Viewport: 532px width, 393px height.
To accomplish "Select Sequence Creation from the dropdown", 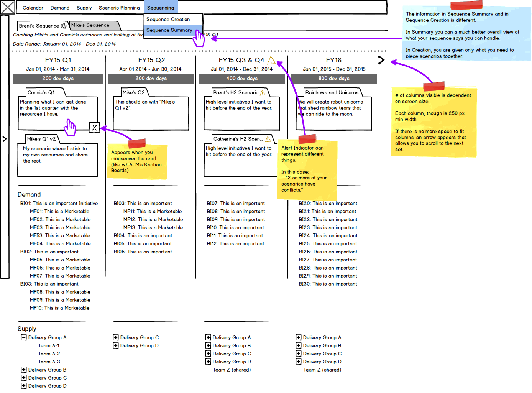I will [x=168, y=19].
